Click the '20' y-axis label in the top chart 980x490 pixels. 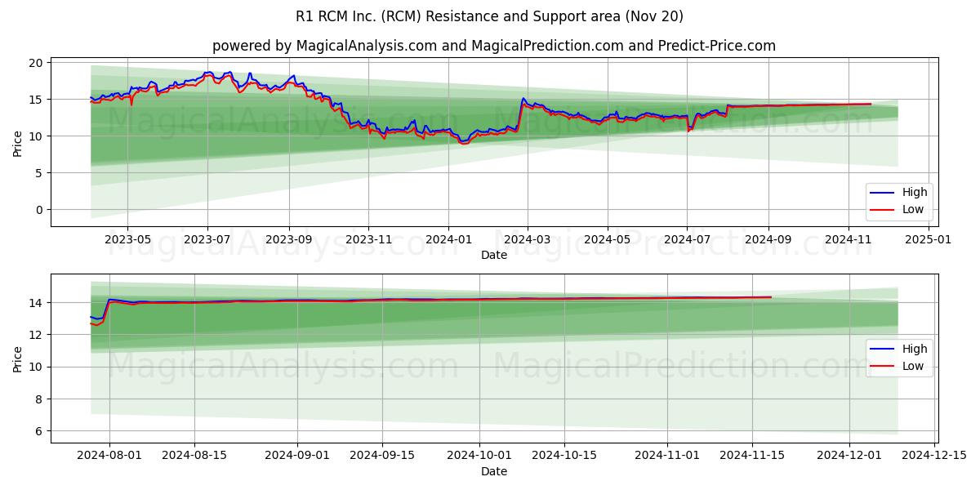click(38, 63)
